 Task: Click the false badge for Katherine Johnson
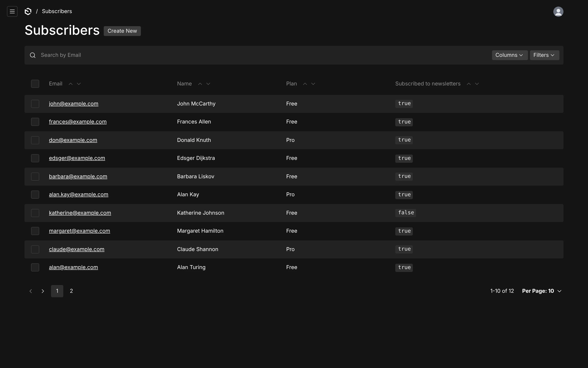(405, 213)
